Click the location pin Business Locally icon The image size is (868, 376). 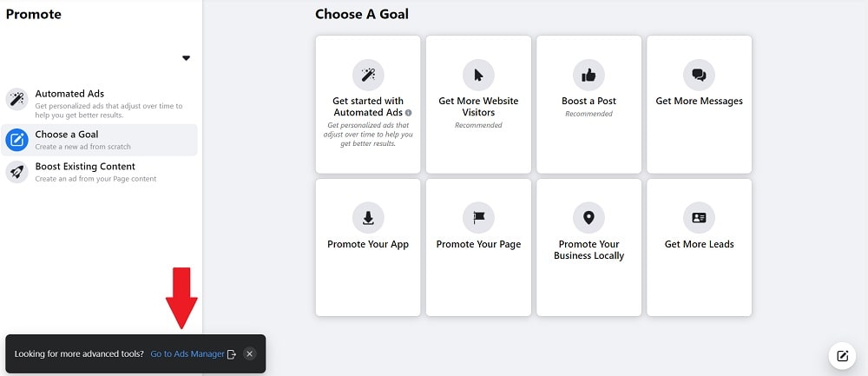click(x=589, y=218)
